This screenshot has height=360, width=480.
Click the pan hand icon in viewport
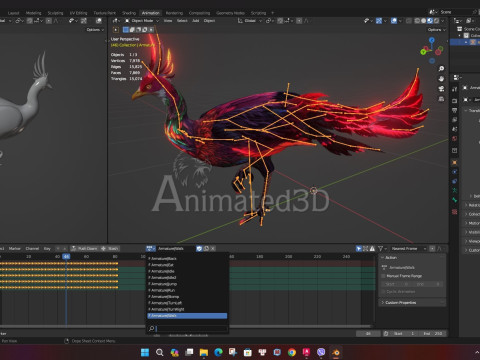441,79
